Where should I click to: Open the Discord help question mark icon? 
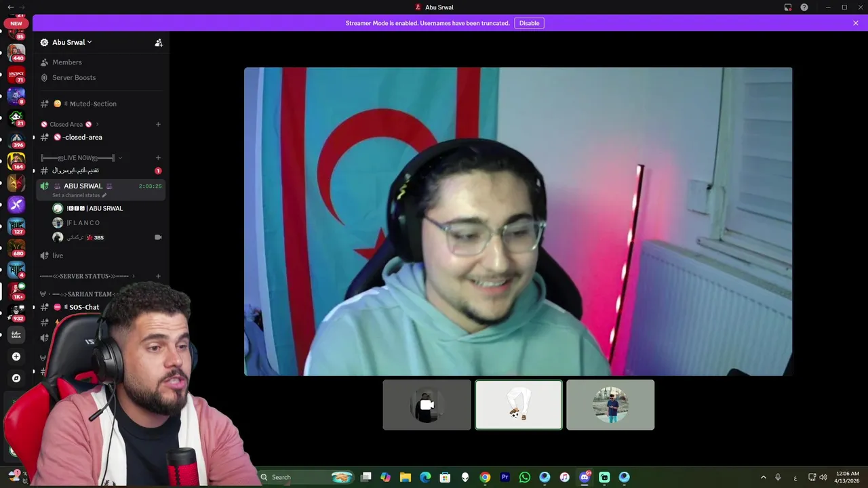click(804, 7)
